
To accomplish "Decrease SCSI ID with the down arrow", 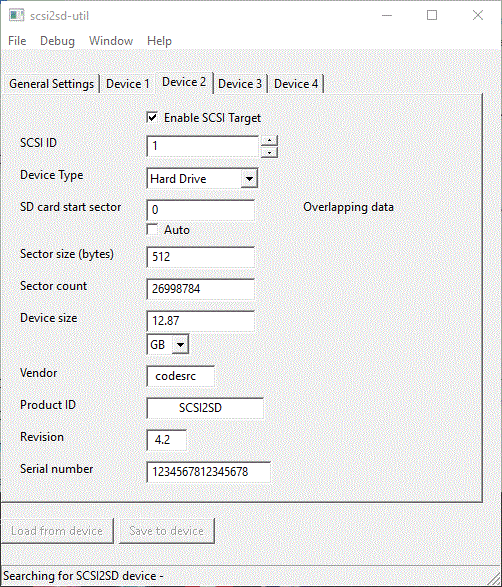I will [269, 152].
